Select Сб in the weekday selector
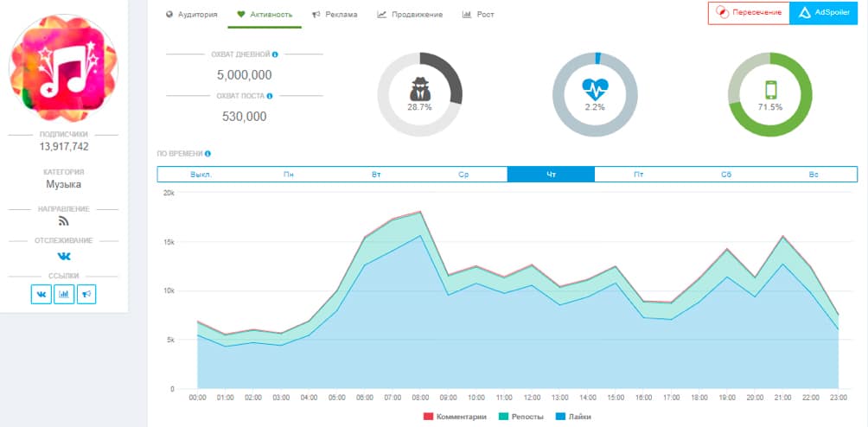Image resolution: width=868 pixels, height=427 pixels. click(x=726, y=175)
